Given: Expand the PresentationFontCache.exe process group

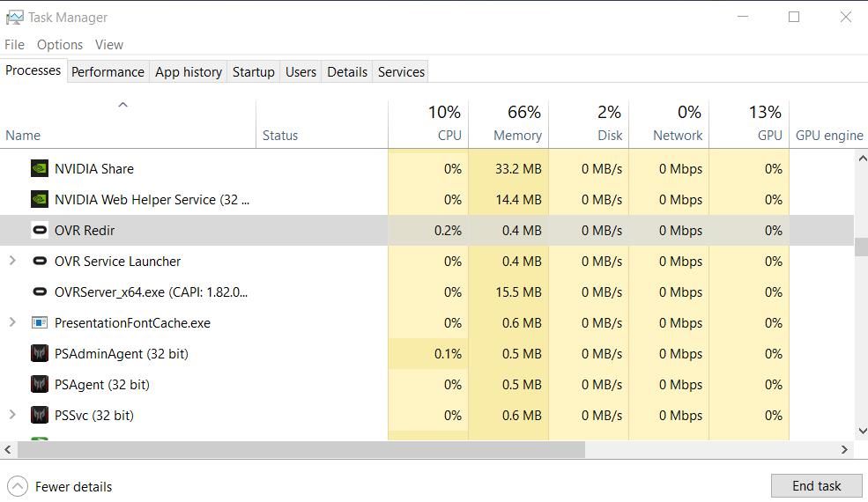Looking at the screenshot, I should point(12,323).
